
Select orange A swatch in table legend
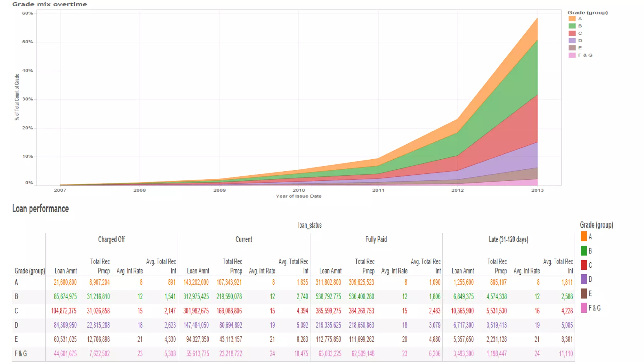(x=584, y=236)
